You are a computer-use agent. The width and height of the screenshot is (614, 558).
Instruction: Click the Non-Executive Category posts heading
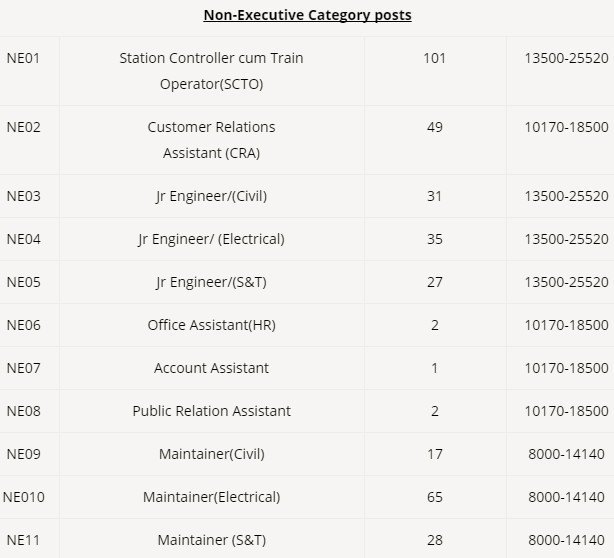tap(307, 15)
